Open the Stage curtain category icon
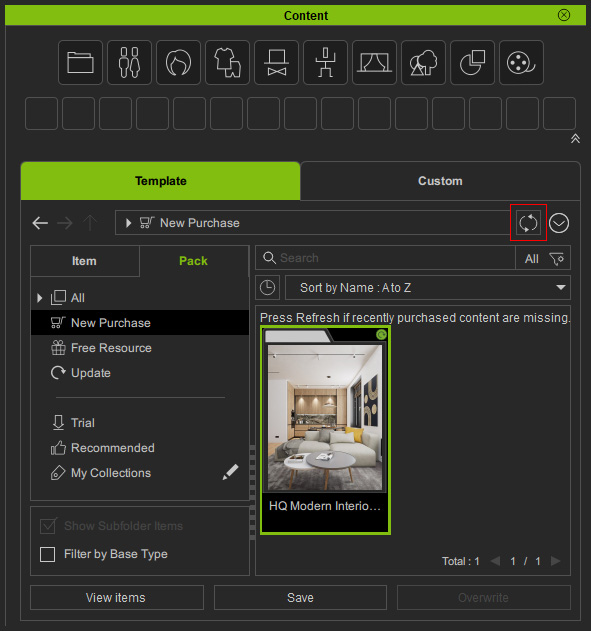Image resolution: width=591 pixels, height=631 pixels. click(x=374, y=62)
